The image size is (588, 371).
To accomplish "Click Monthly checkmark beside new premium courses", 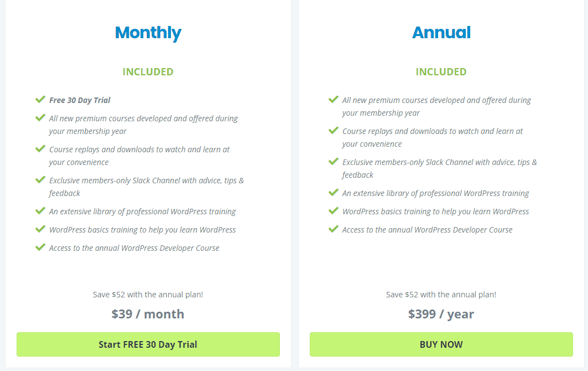I will 40,118.
